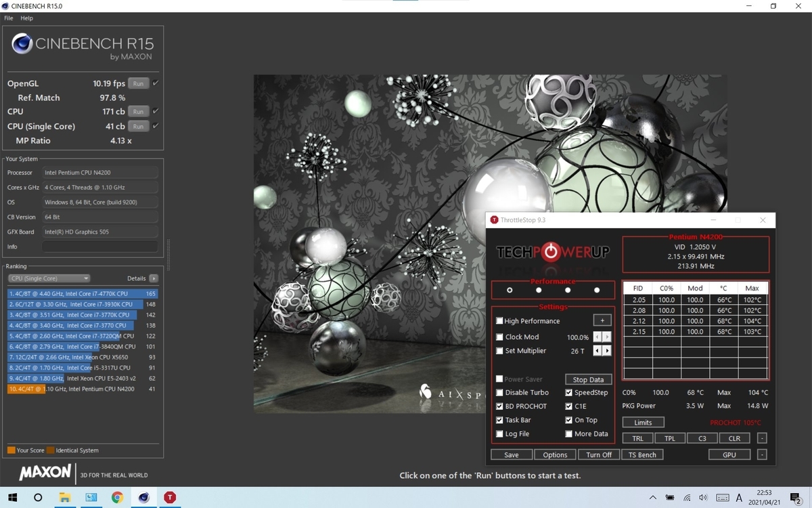This screenshot has width=812, height=508.
Task: Click the GPU button in ThrottleStop
Action: (x=729, y=454)
